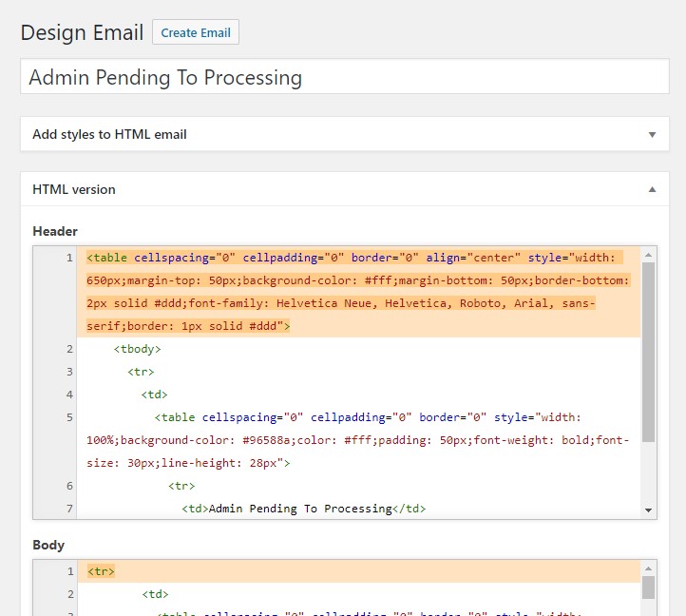This screenshot has height=616, width=686.
Task: Click the Header editor scroll down arrow
Action: tap(649, 510)
